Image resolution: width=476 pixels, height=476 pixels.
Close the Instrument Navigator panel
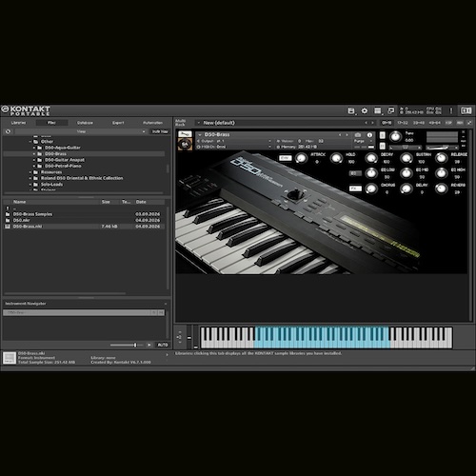pos(166,304)
